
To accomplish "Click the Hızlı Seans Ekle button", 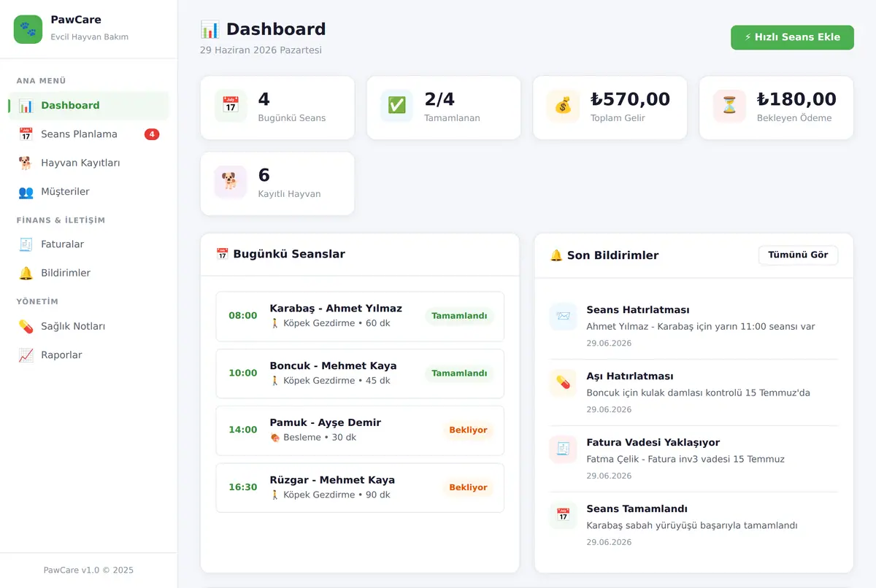I will [x=792, y=37].
